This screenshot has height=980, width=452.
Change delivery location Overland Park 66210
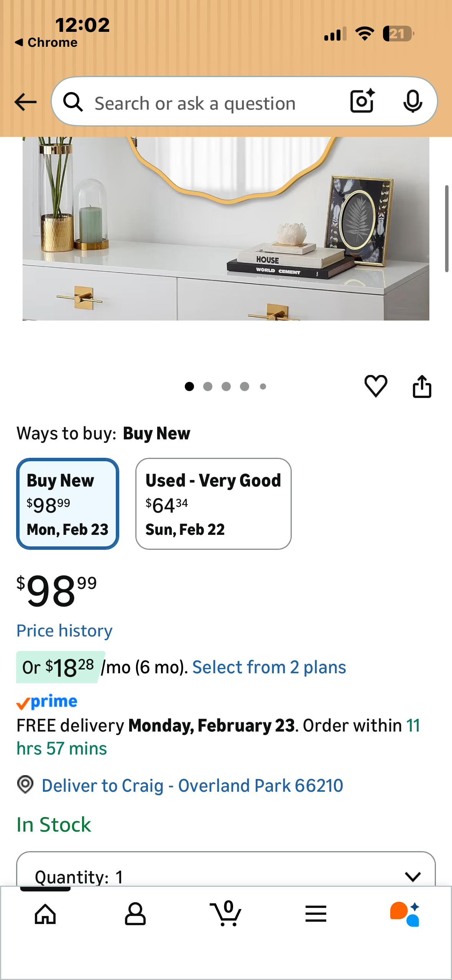click(192, 786)
